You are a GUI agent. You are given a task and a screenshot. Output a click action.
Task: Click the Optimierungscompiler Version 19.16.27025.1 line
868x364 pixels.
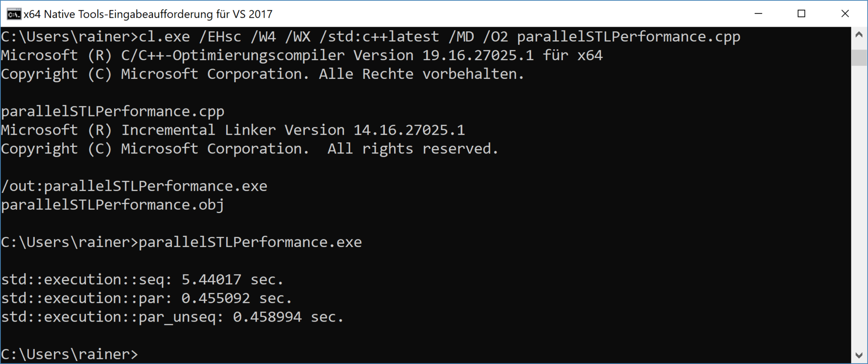point(301,56)
